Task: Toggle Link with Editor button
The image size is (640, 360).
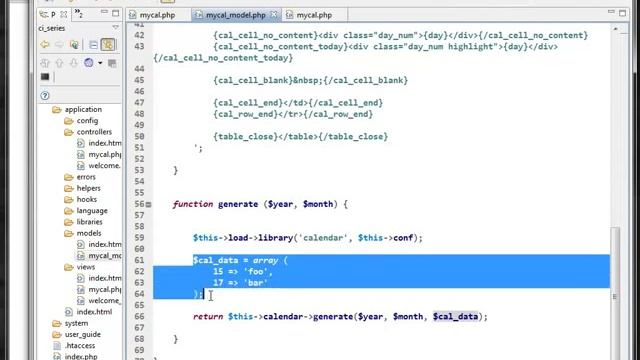Action: point(108,44)
